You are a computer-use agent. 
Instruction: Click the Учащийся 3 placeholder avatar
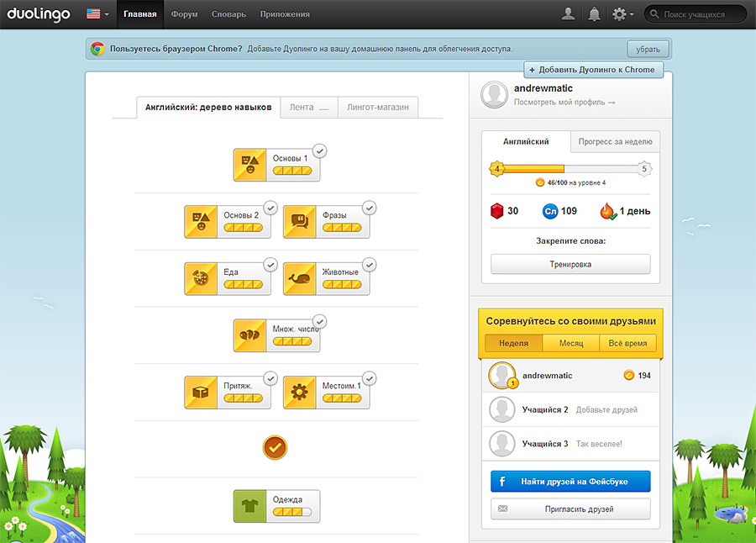(x=502, y=444)
